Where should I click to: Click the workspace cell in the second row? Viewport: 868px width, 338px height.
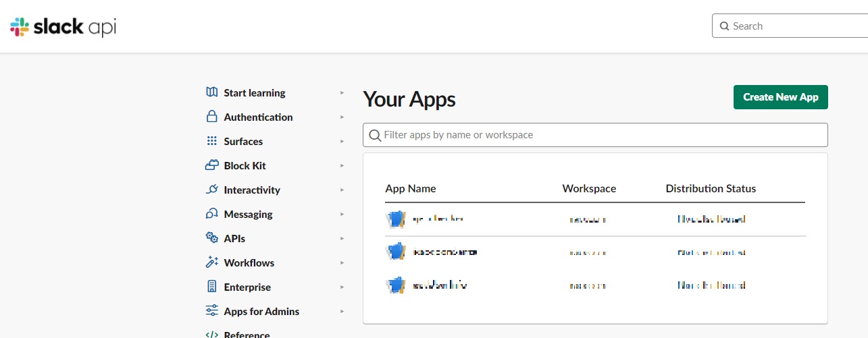click(588, 252)
